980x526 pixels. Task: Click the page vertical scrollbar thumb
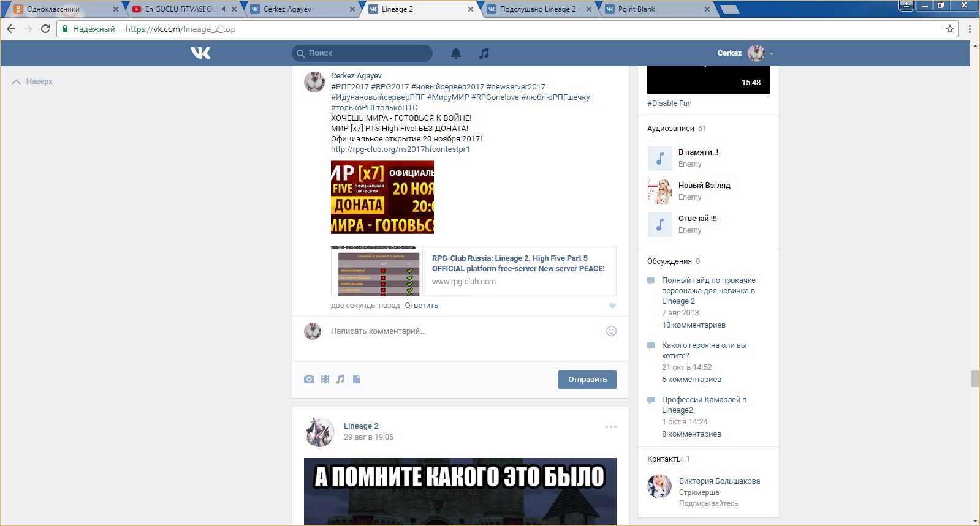point(975,378)
